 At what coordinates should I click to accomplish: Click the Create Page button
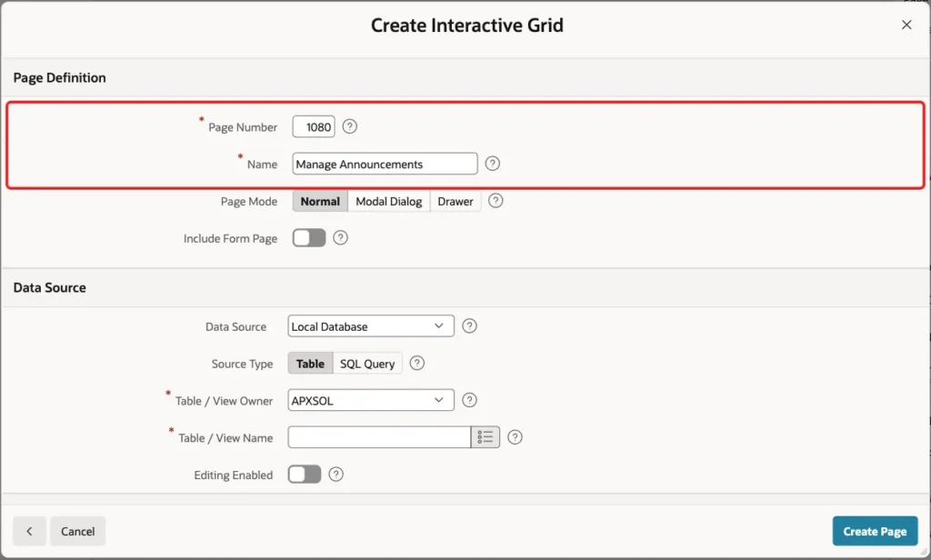[875, 531]
